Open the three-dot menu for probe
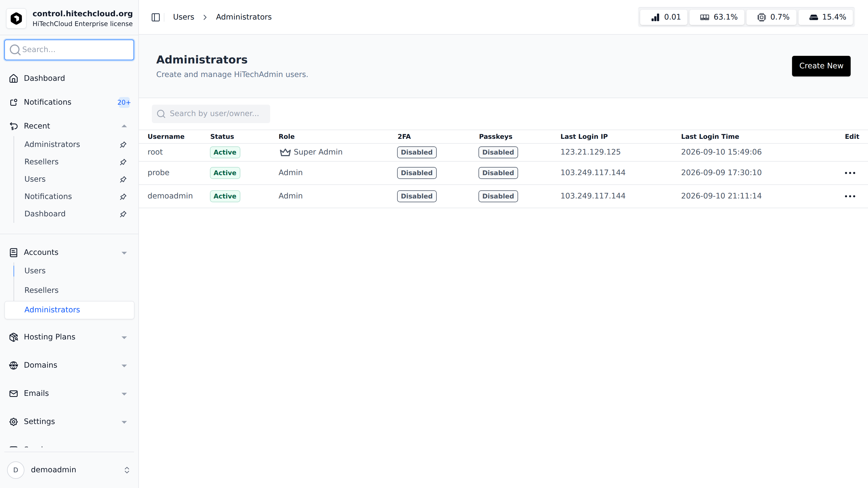 click(850, 173)
